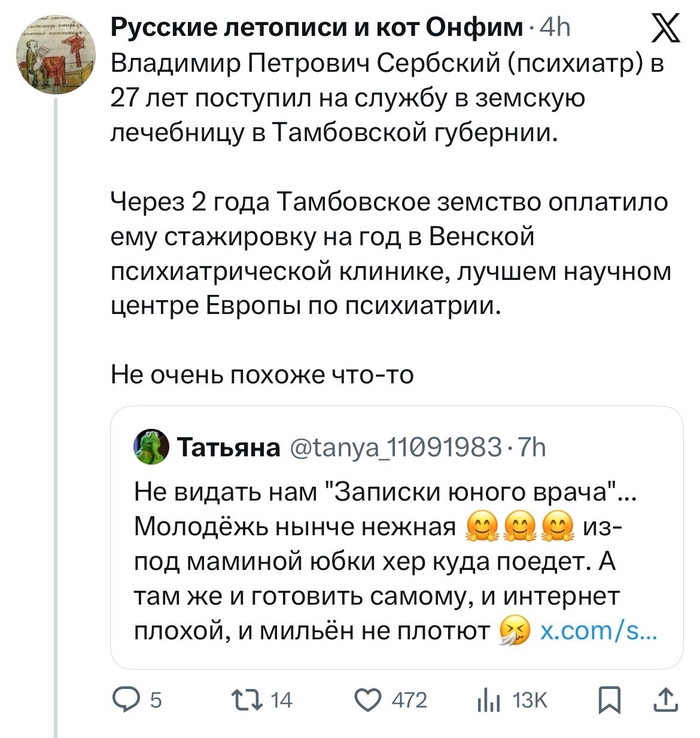The width and height of the screenshot is (700, 738).
Task: Click the 7h timestamp on quoted post
Action: (529, 447)
